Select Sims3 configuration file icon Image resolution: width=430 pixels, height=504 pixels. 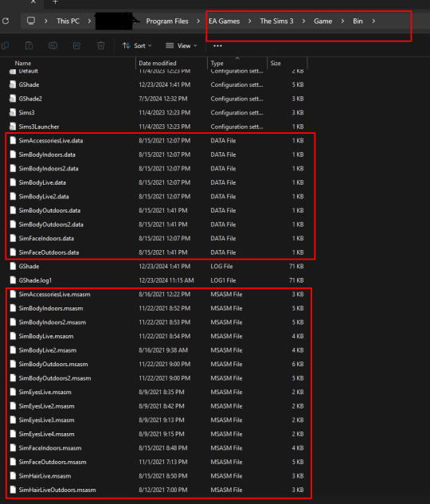[13, 113]
